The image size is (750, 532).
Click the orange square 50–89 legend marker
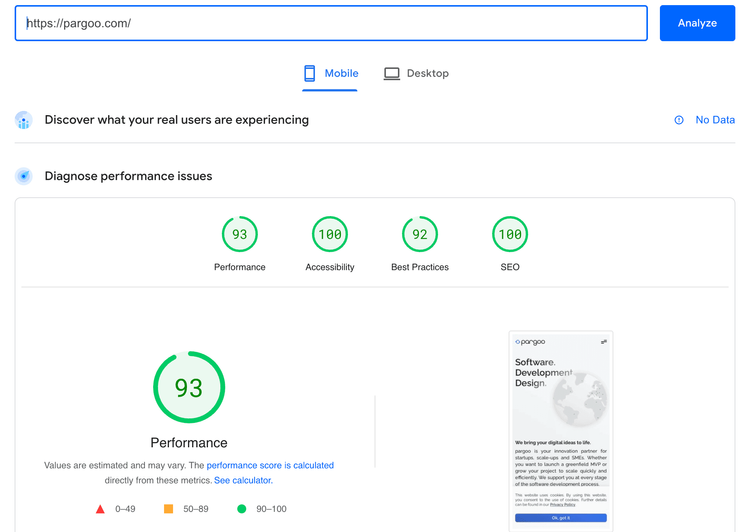168,509
